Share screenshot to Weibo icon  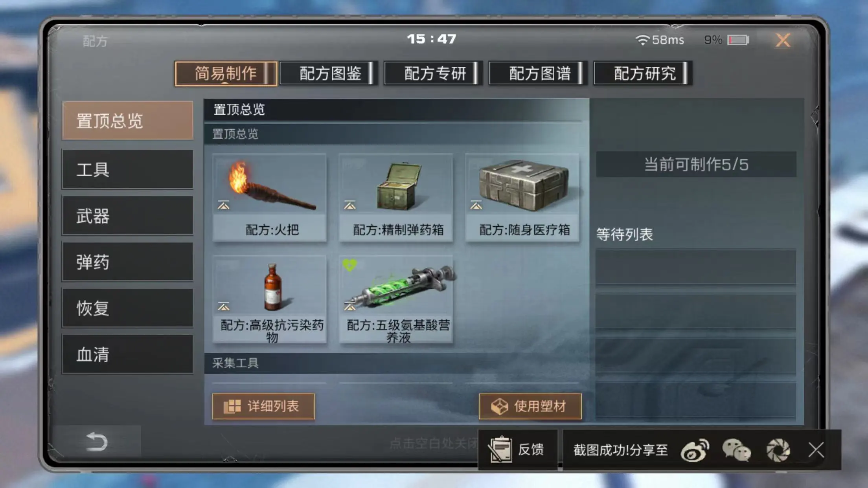pyautogui.click(x=695, y=450)
